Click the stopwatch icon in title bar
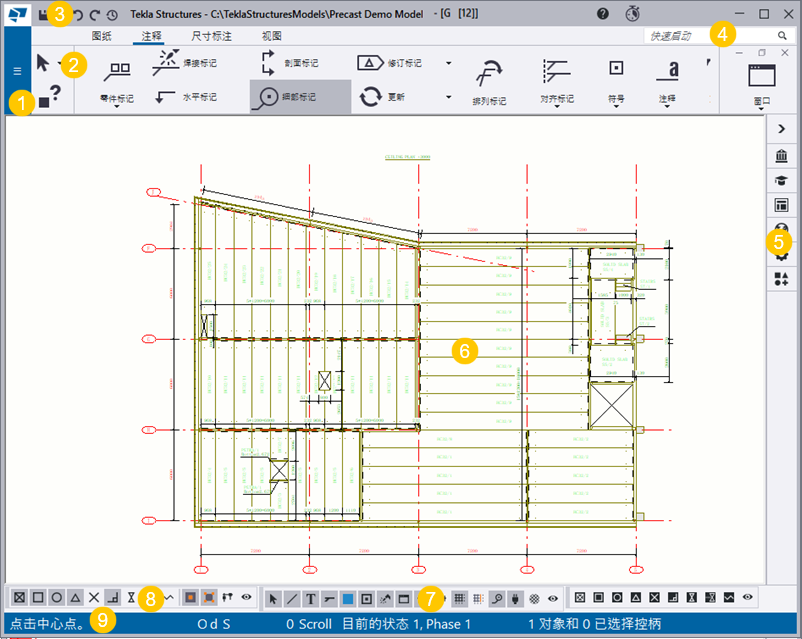The height and width of the screenshot is (639, 802). pos(633,13)
